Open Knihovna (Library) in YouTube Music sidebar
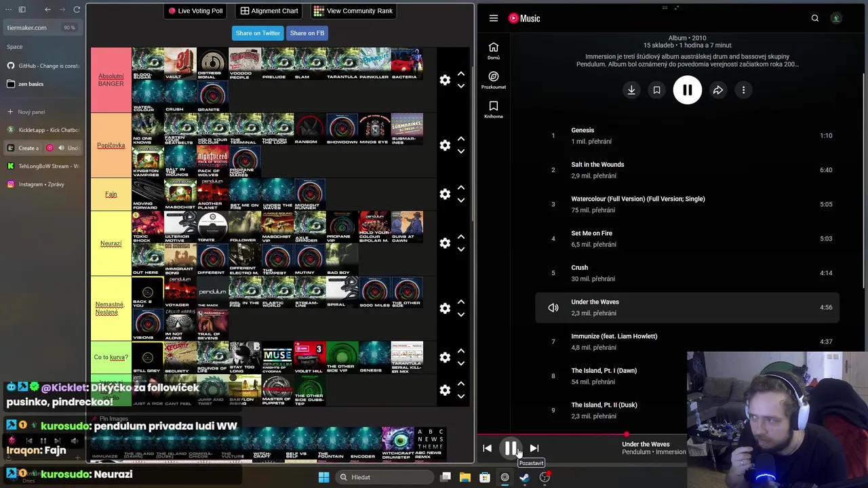 (x=494, y=110)
